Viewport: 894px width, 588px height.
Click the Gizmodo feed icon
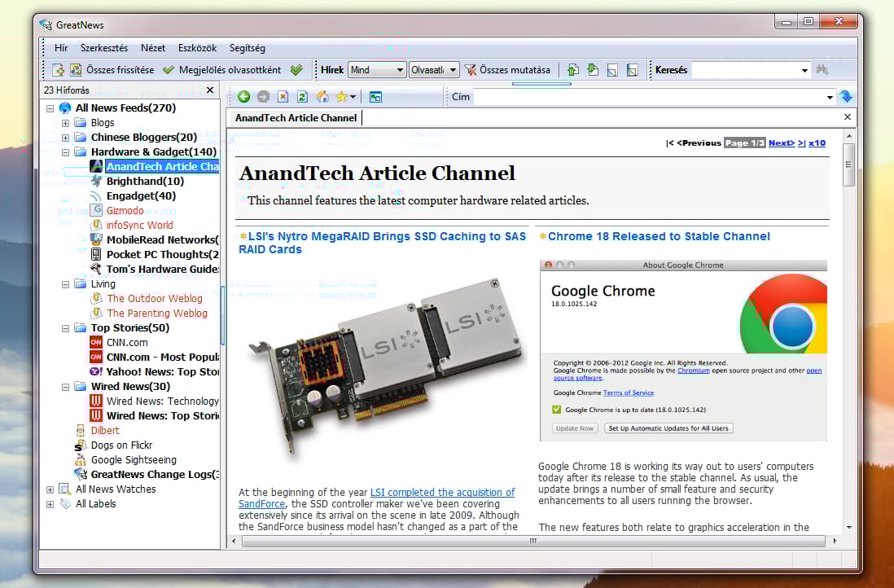96,210
